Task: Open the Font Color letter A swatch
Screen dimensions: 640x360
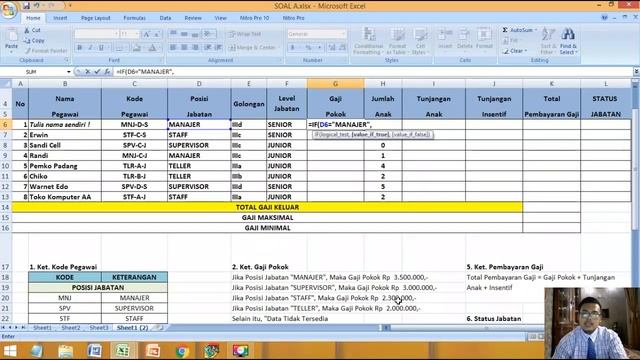Action: coord(153,48)
